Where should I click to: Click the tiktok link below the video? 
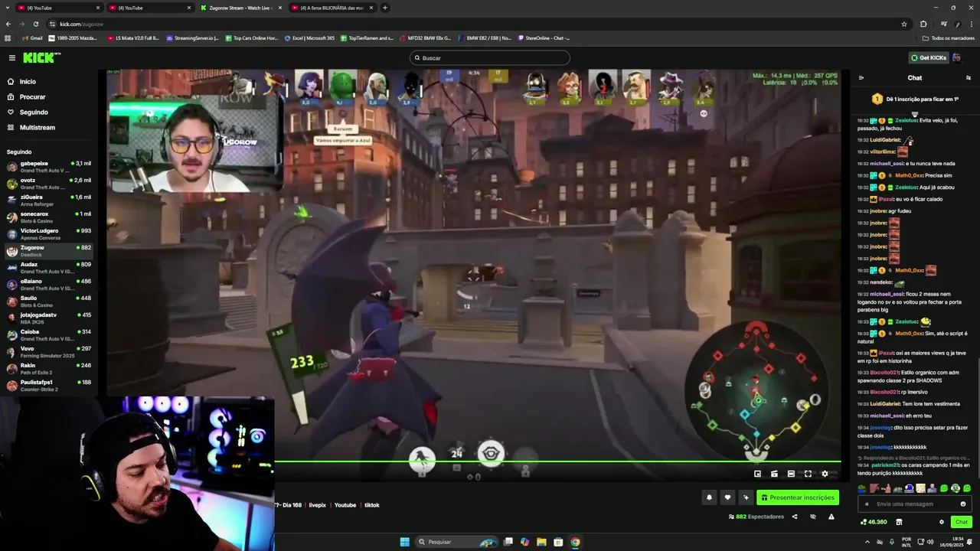click(371, 505)
